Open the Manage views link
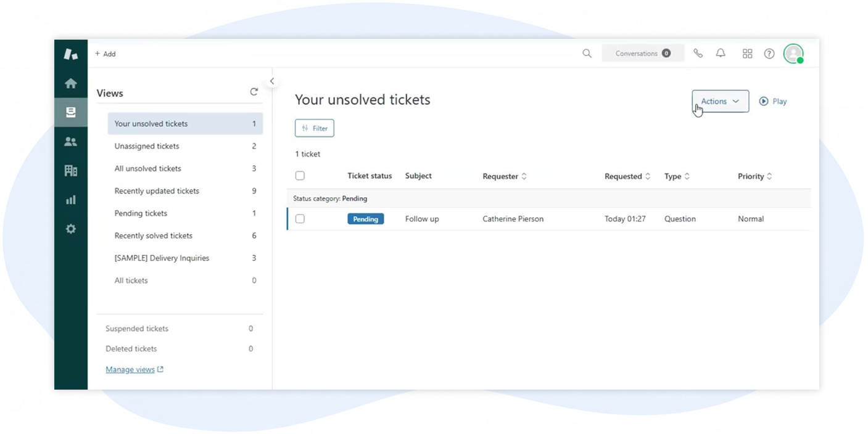Viewport: 868px width, 434px height. [134, 369]
